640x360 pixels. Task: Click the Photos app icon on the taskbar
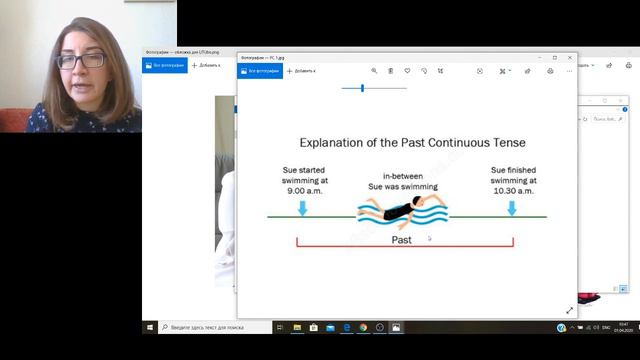click(x=396, y=327)
